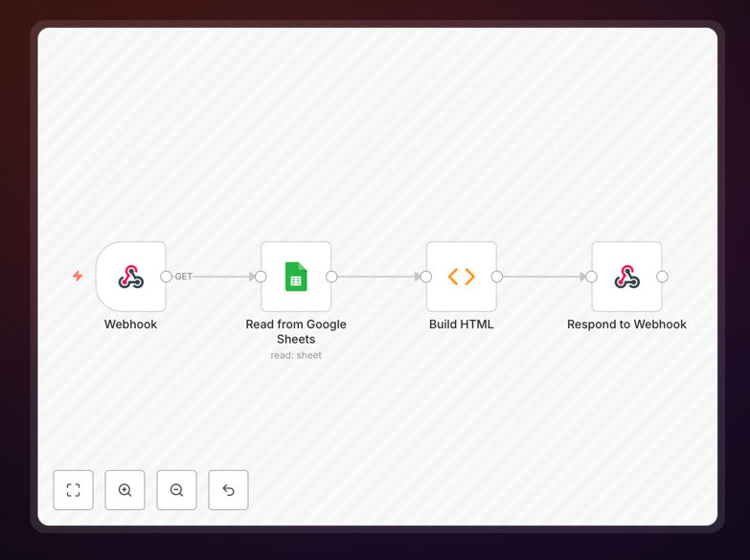This screenshot has height=560, width=750.
Task: Click the 'Build HTML' node label
Action: [x=461, y=325]
